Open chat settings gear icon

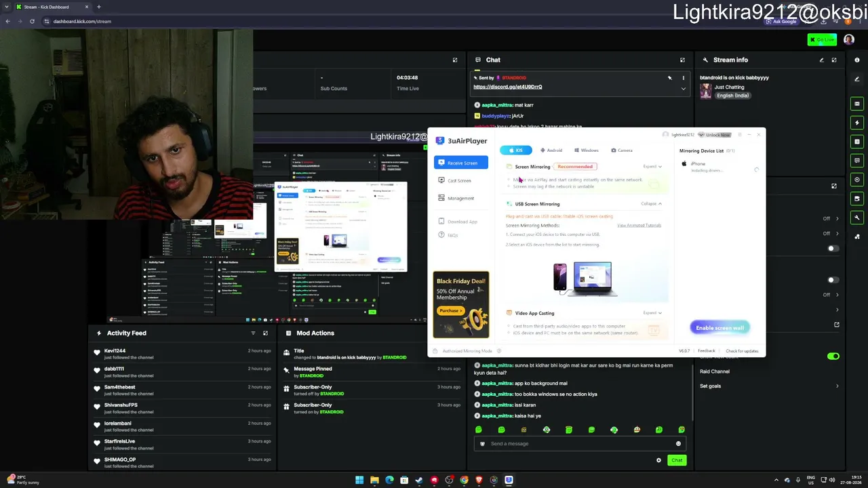tap(658, 460)
